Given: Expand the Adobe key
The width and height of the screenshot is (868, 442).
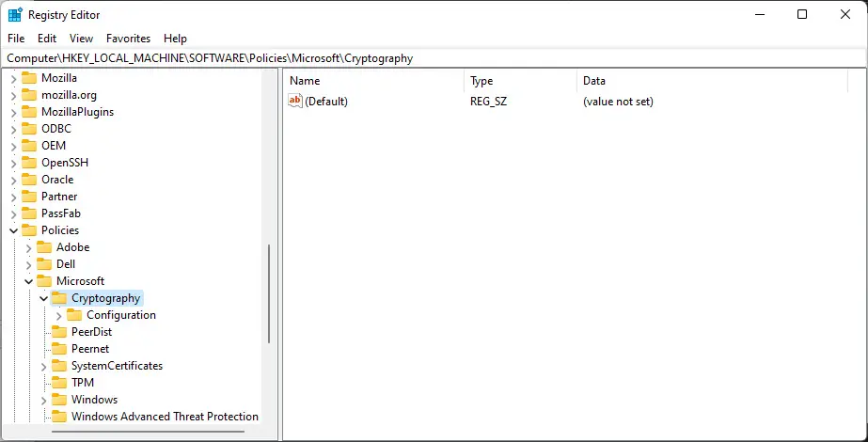Looking at the screenshot, I should click(29, 247).
